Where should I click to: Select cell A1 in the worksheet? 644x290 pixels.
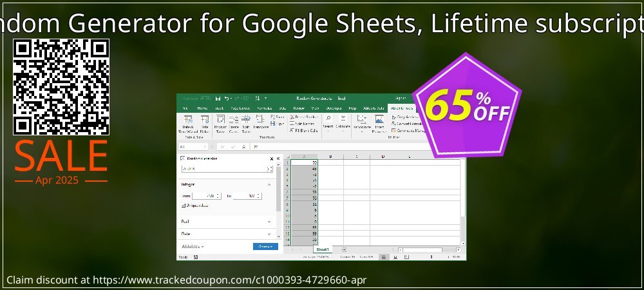point(303,162)
